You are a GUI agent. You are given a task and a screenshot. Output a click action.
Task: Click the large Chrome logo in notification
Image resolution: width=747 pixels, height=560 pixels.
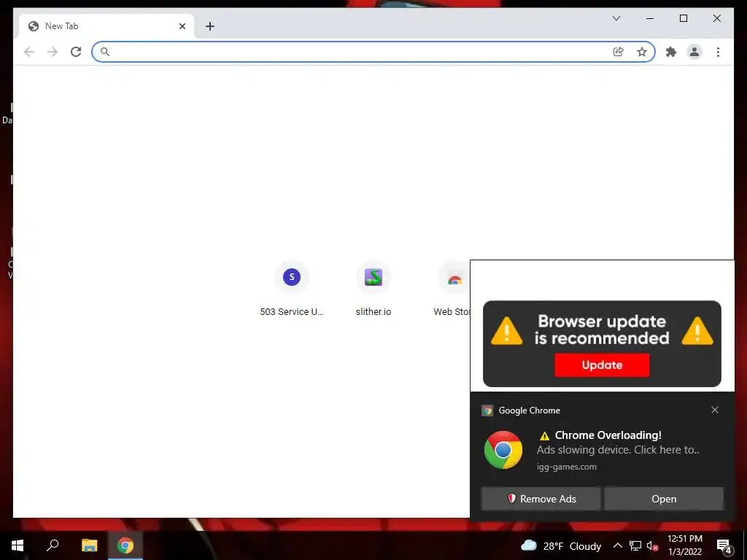coord(503,450)
